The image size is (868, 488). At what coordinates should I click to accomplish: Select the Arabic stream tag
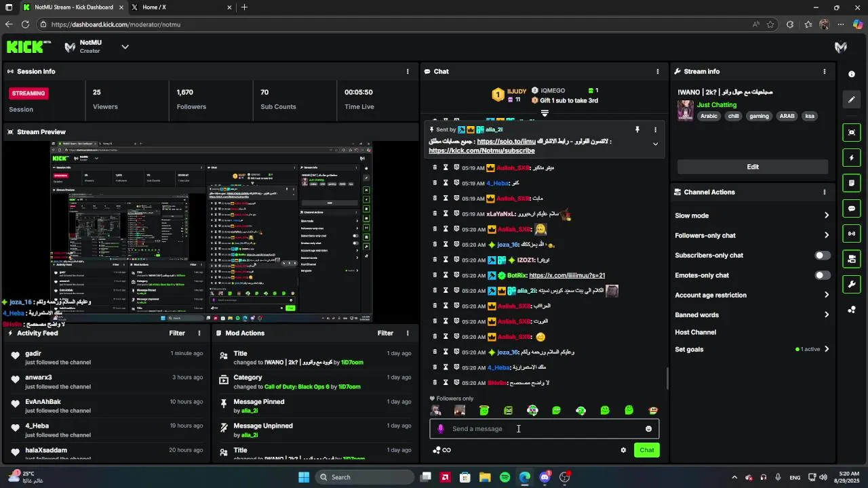coord(709,116)
